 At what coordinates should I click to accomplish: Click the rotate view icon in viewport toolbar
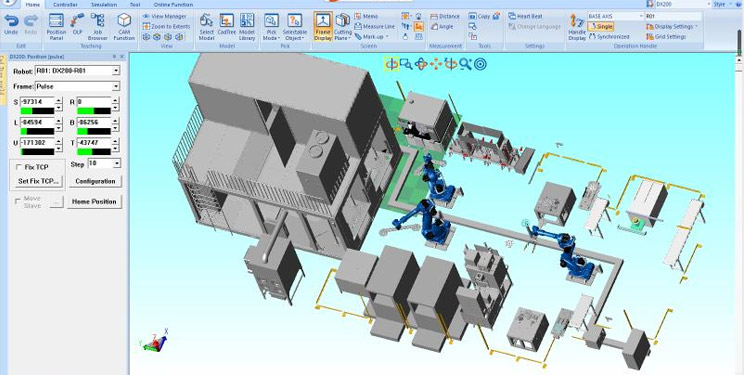[x=391, y=64]
